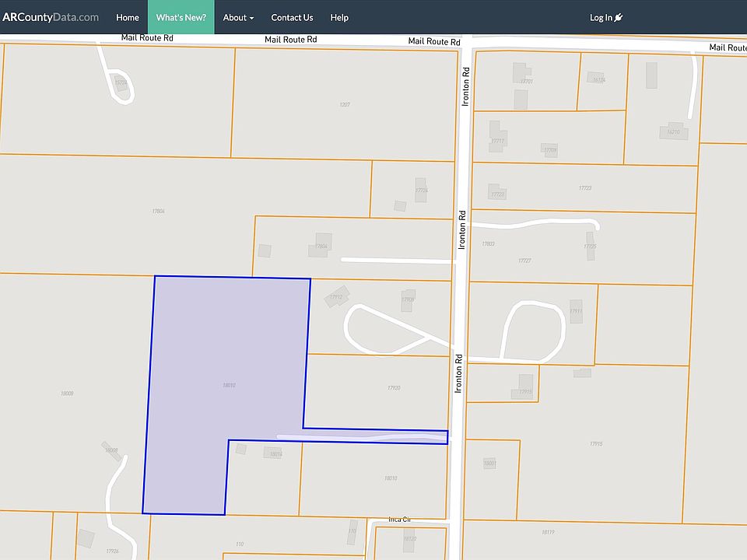The height and width of the screenshot is (560, 747).
Task: Click parcel label 17926 at bottom left
Action: coord(112,551)
